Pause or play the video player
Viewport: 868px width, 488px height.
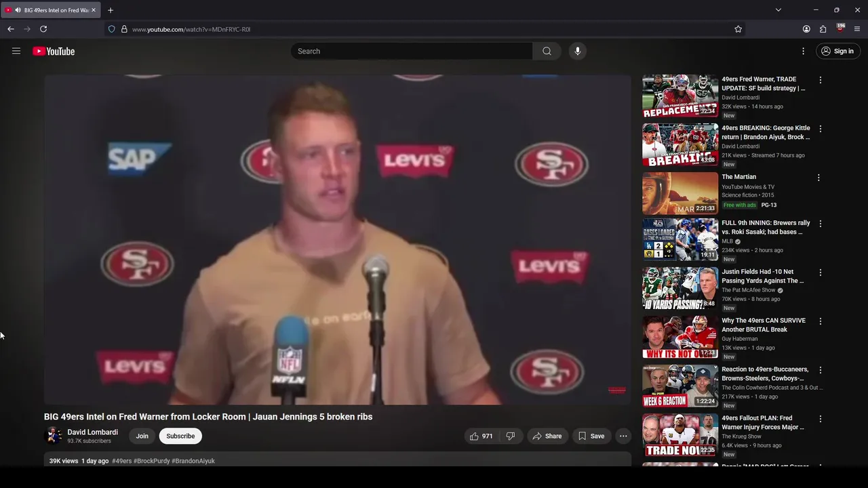[338, 239]
